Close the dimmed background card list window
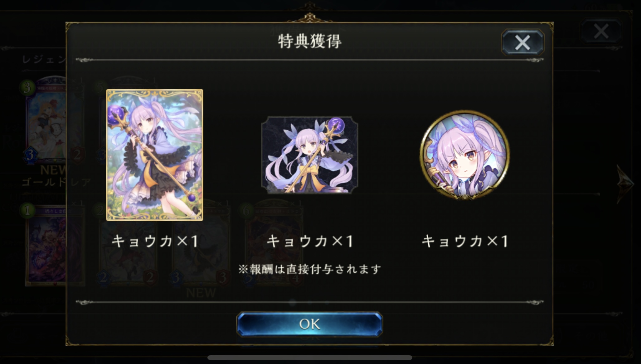Image resolution: width=641 pixels, height=364 pixels. point(601,31)
